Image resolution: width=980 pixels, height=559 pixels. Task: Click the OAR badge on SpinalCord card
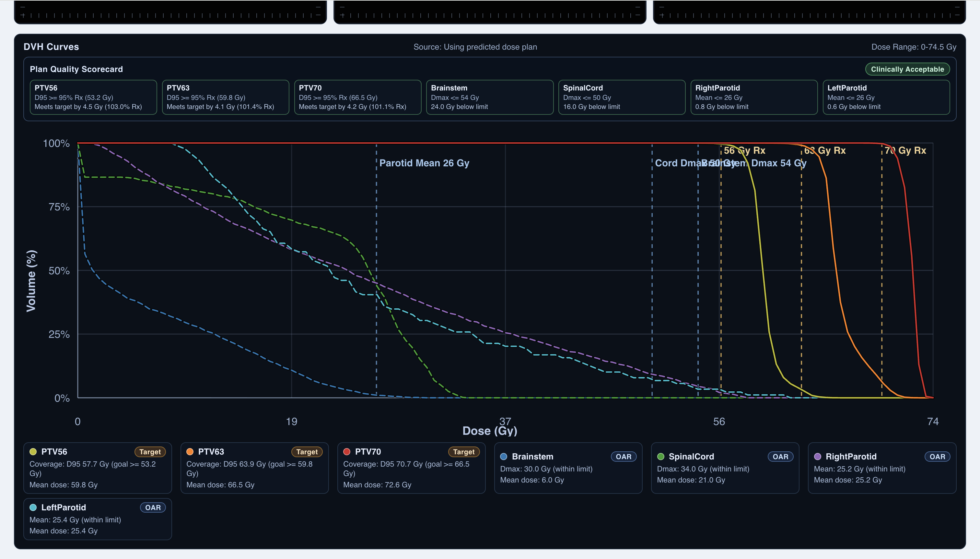point(780,457)
